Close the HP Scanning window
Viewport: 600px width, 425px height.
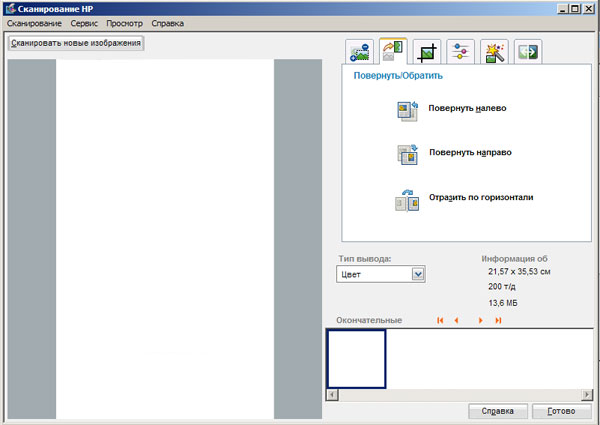[x=588, y=8]
